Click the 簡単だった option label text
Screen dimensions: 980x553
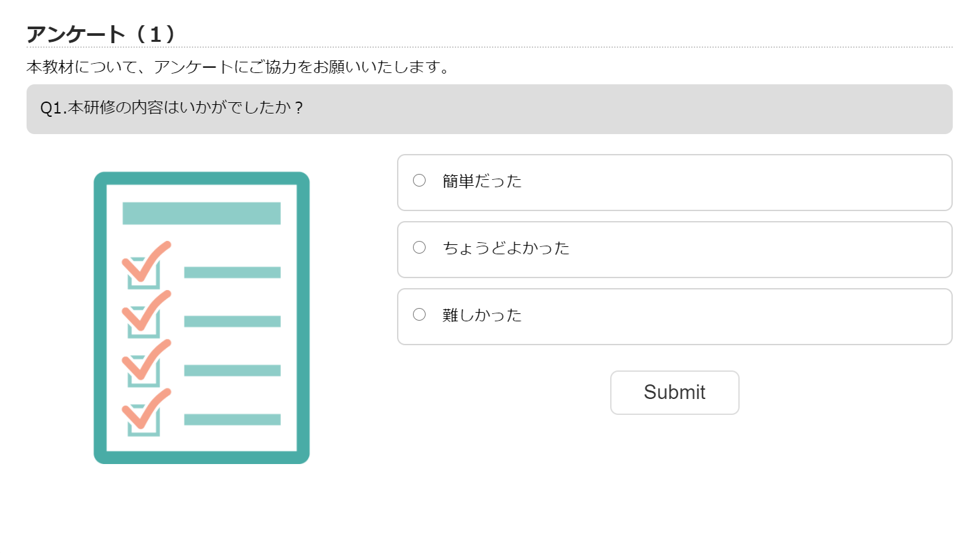tap(482, 181)
